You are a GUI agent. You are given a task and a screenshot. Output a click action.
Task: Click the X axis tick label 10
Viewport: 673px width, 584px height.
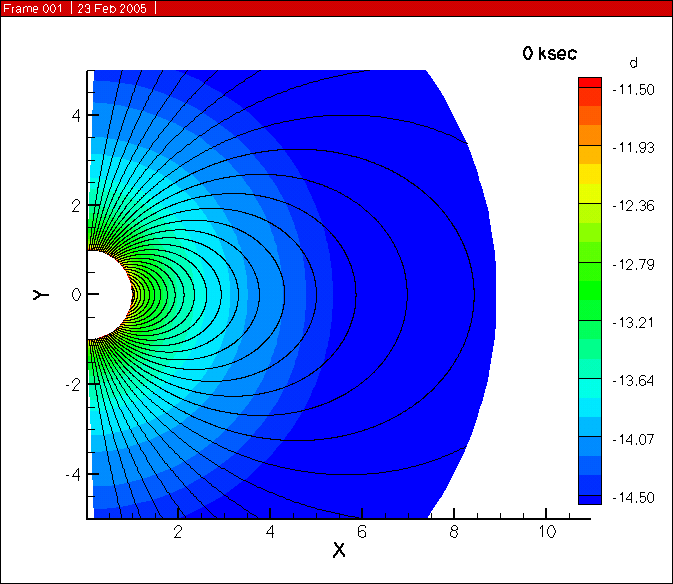546,529
